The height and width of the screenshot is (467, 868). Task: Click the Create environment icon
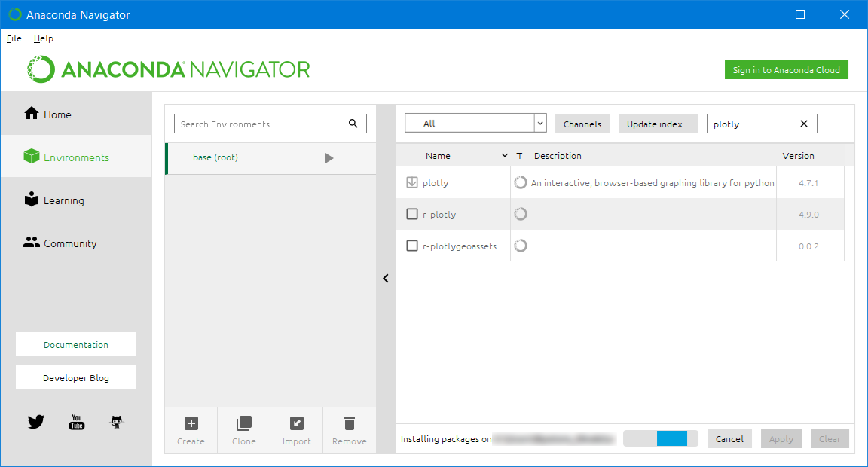click(191, 423)
